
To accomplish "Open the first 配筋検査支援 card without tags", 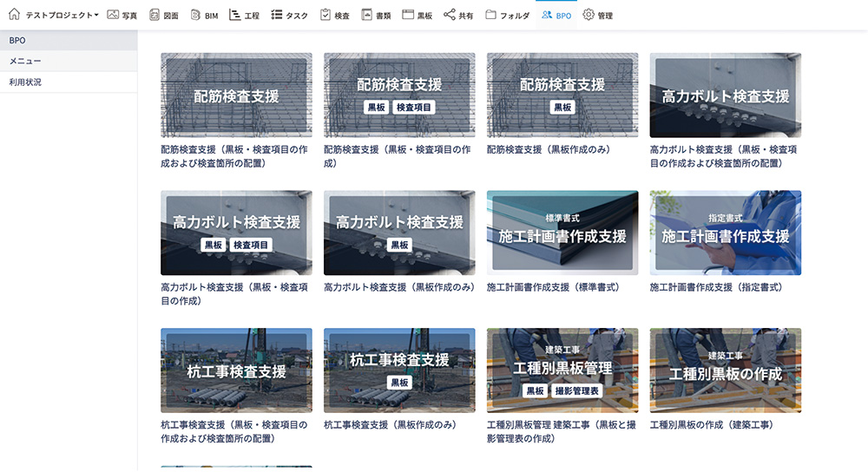I will (236, 95).
